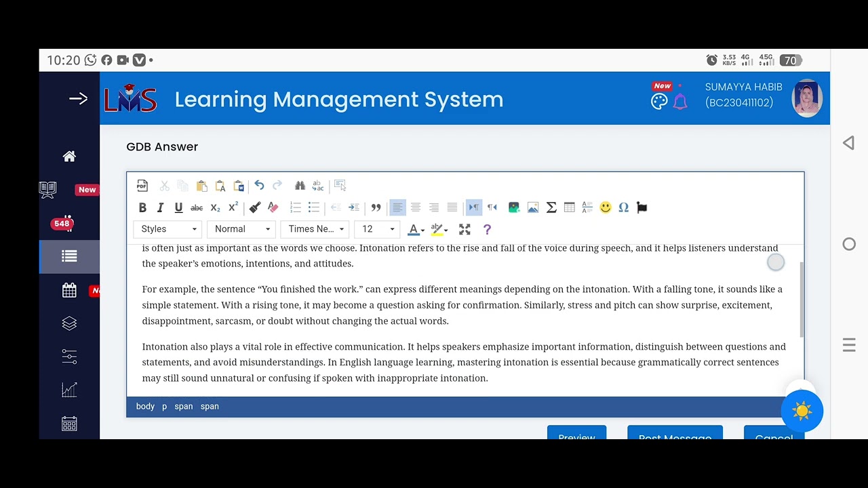Open the Times New Roman font dropdown
Screen dimensions: 868x488
point(315,229)
